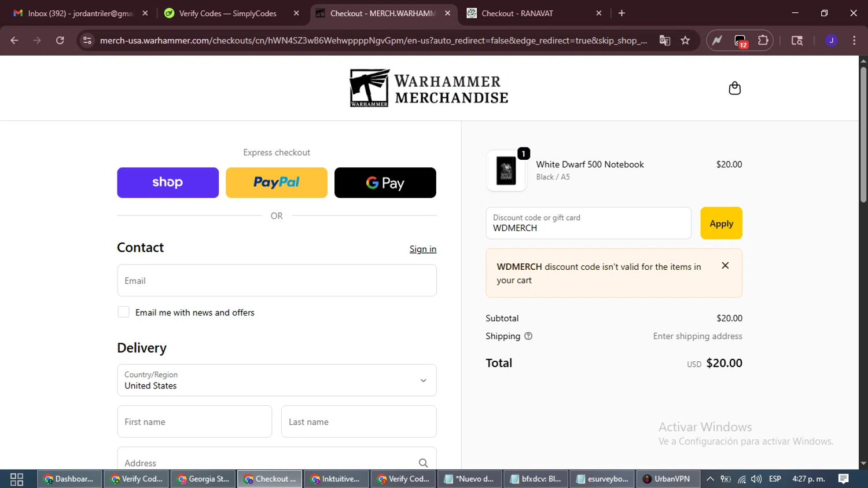Open the Country/Region dropdown

point(277,380)
